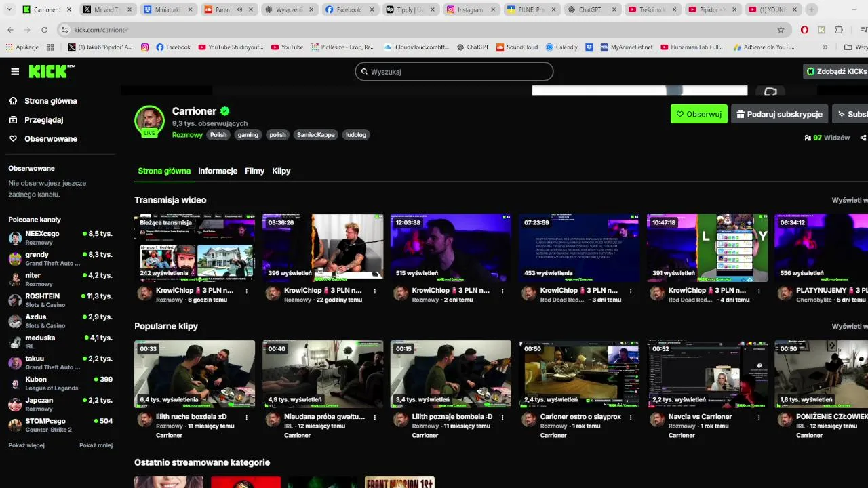This screenshot has width=868, height=488.
Task: Select the Strona główna channel tab
Action: coord(164,171)
